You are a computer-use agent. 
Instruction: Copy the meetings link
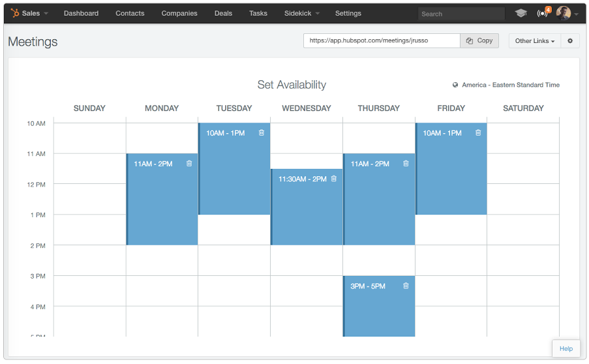[479, 40]
